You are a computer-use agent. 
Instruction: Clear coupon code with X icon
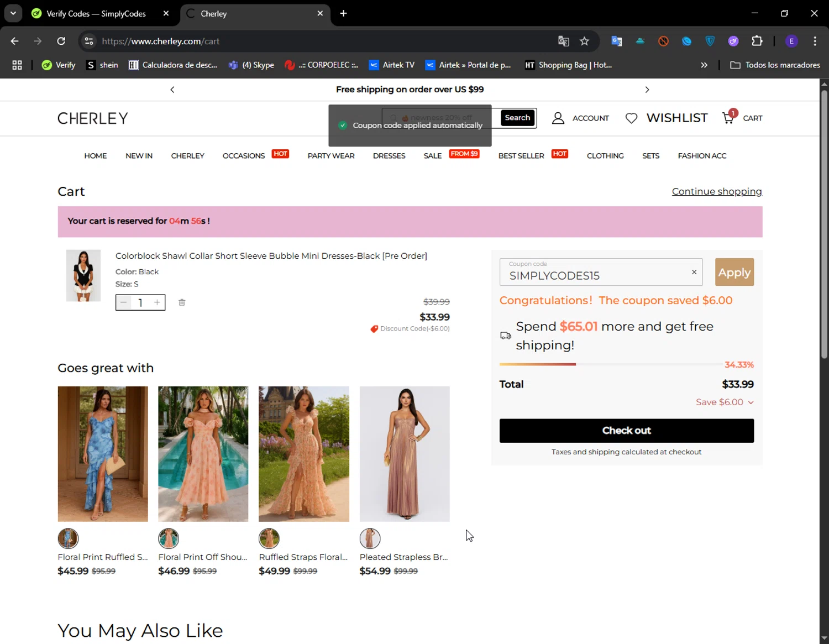pos(694,272)
